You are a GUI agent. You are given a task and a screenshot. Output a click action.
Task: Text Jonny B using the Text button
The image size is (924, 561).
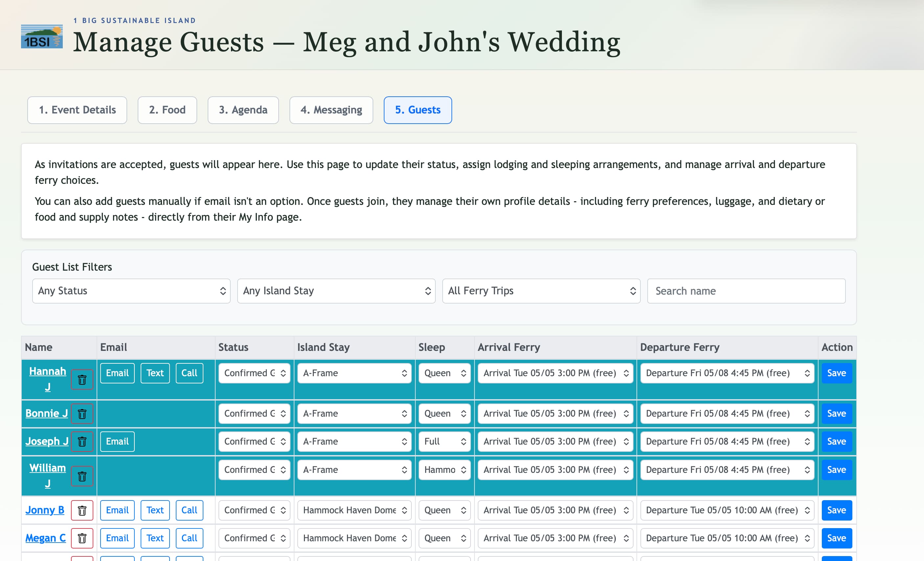155,510
